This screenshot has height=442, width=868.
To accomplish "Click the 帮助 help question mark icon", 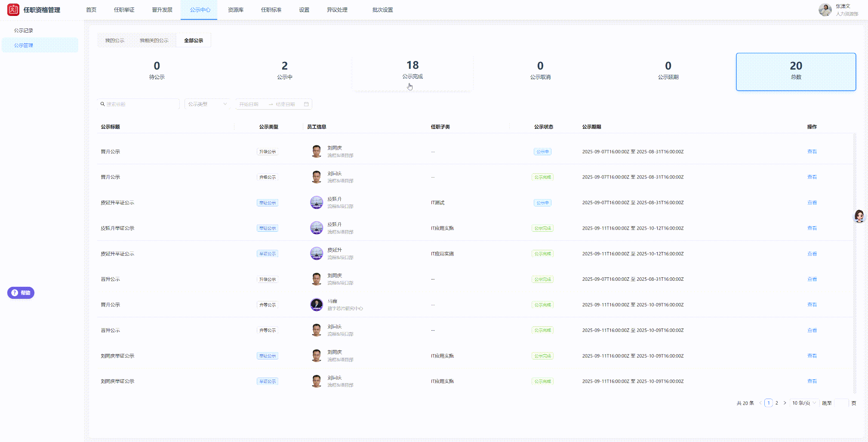I will tap(15, 293).
